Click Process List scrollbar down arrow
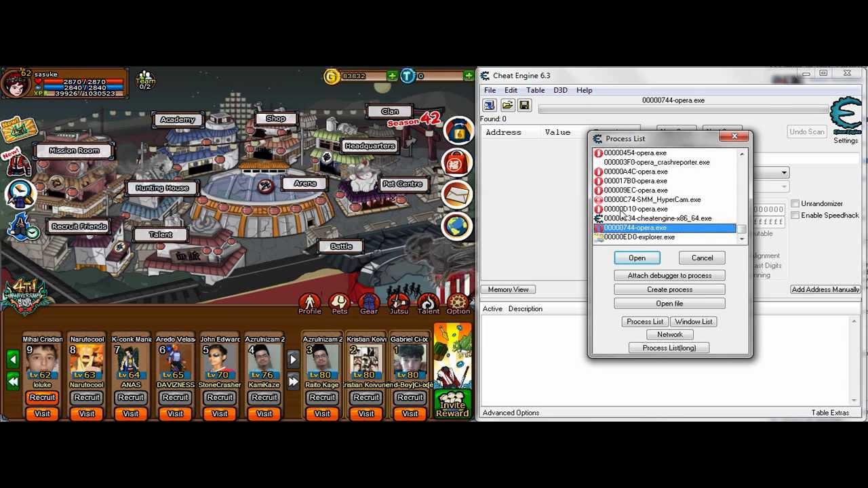This screenshot has width=868, height=488. click(x=742, y=239)
